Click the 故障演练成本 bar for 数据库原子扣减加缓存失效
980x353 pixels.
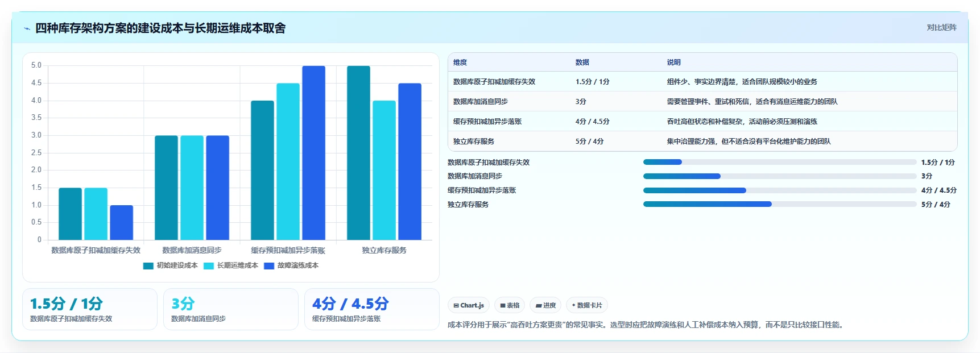click(121, 222)
